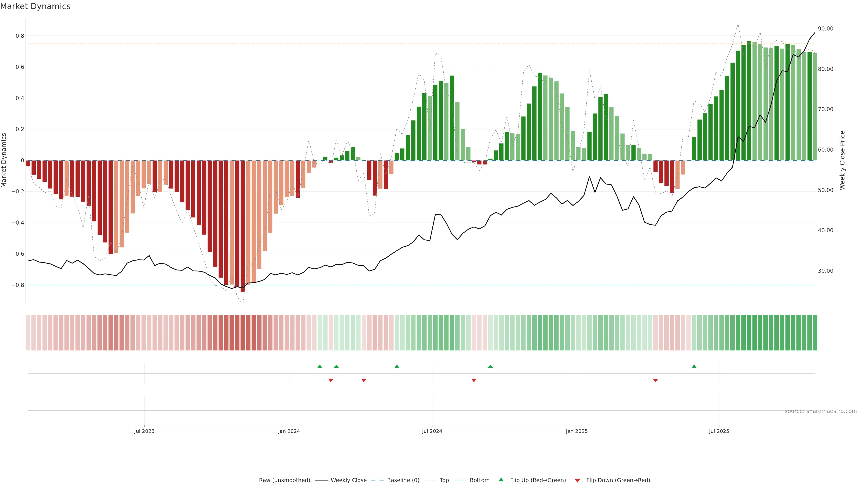The height and width of the screenshot is (488, 868).
Task: Click the Jul 2025 x-axis label
Action: pos(719,431)
